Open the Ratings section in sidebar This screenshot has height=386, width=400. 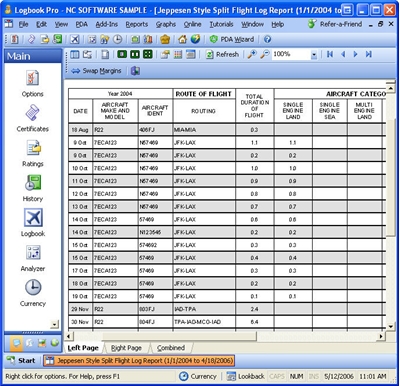(x=33, y=153)
